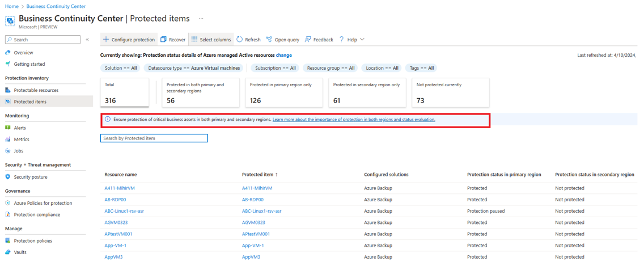Image resolution: width=644 pixels, height=262 pixels.
Task: Select the Not protected currently card
Action: 451,93
